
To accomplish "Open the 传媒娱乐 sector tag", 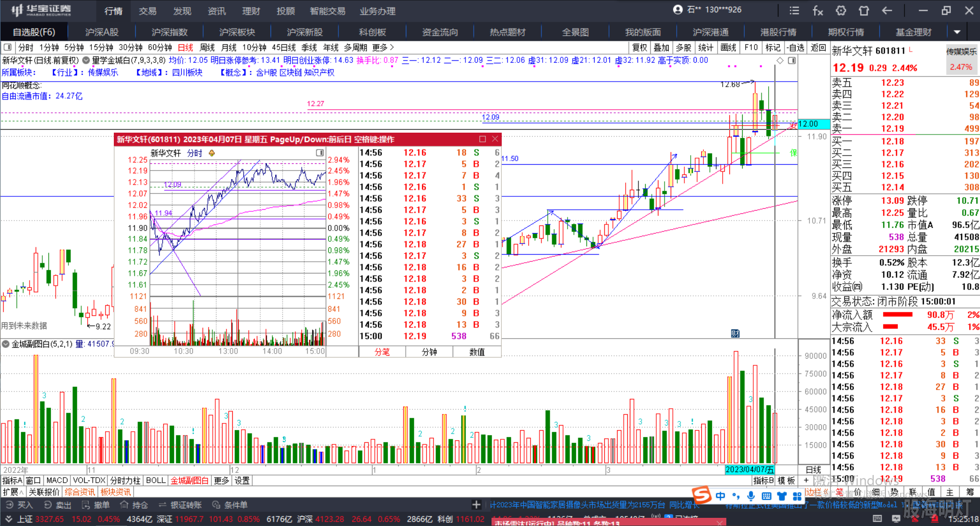I will pos(962,52).
